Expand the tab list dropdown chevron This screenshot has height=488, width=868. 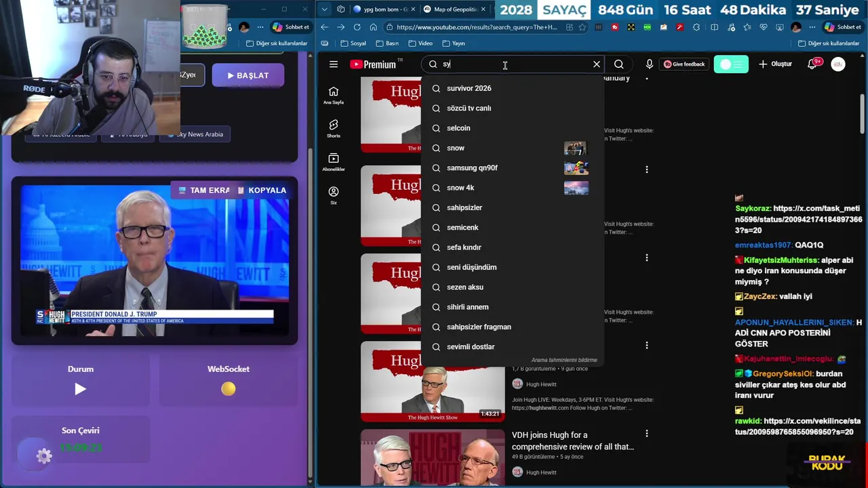tap(325, 9)
